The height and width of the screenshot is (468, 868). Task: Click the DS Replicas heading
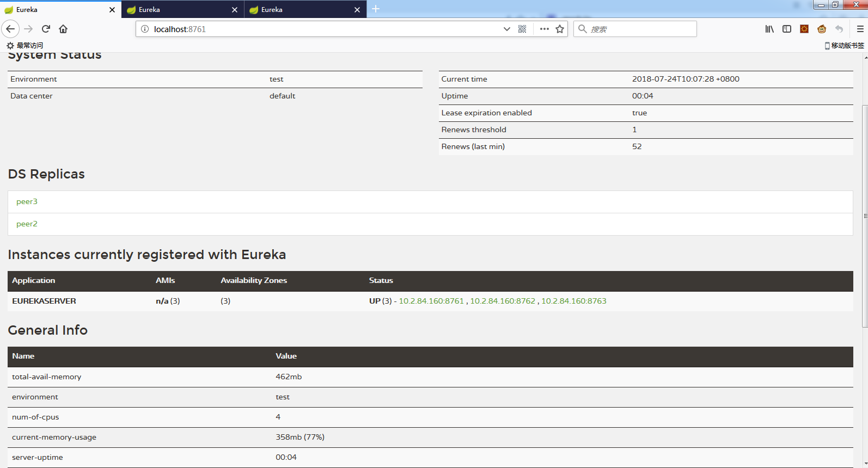point(46,174)
